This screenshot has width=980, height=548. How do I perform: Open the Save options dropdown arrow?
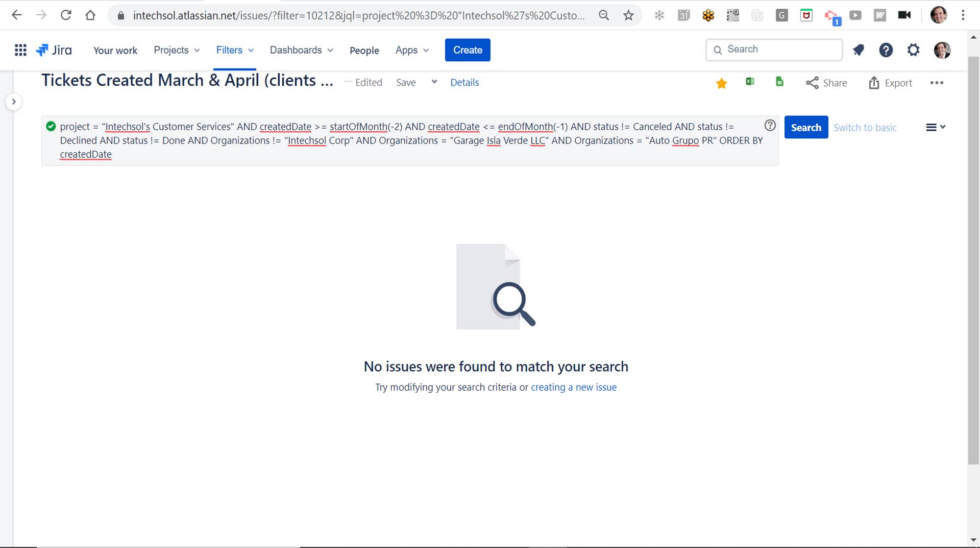(x=434, y=82)
